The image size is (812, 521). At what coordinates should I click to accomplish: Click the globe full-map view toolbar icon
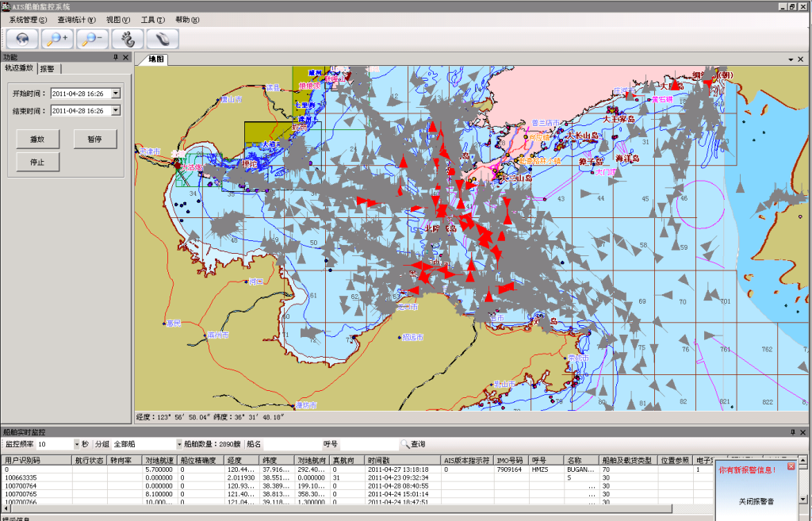pos(22,39)
